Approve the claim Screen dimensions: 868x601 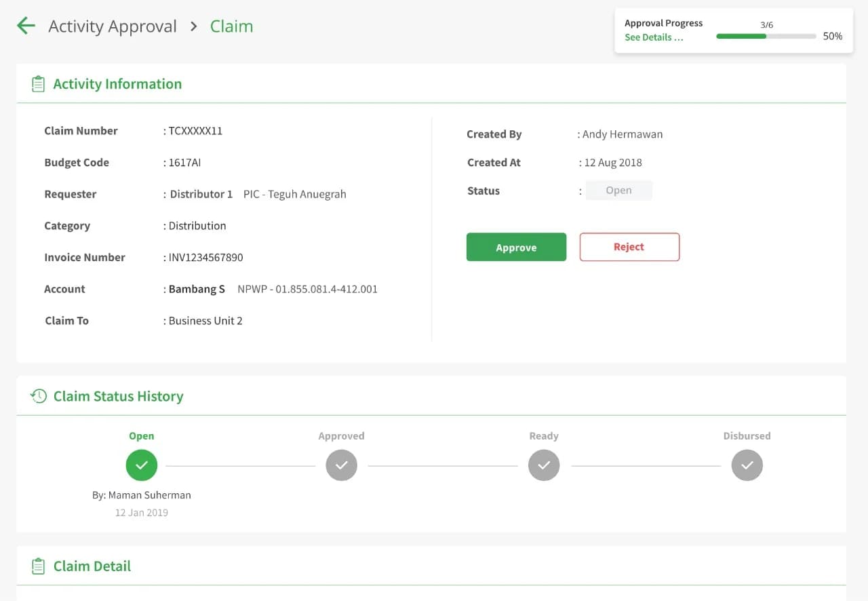516,247
